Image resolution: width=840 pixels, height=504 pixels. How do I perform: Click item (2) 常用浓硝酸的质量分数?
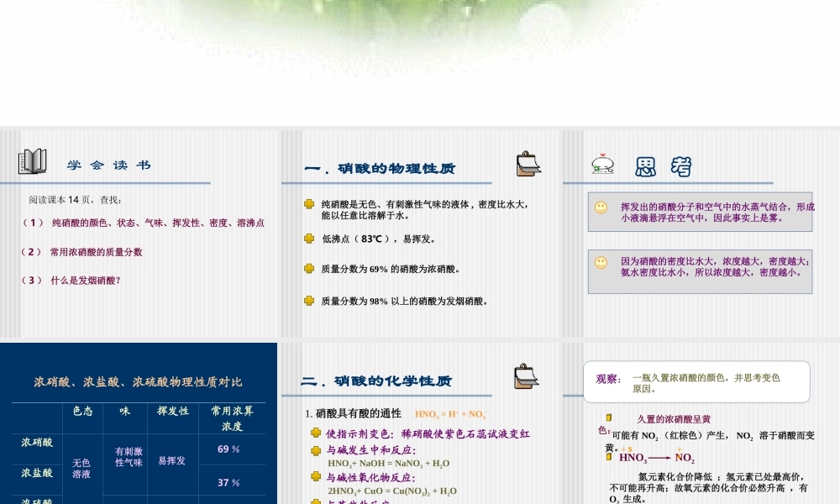[81, 252]
